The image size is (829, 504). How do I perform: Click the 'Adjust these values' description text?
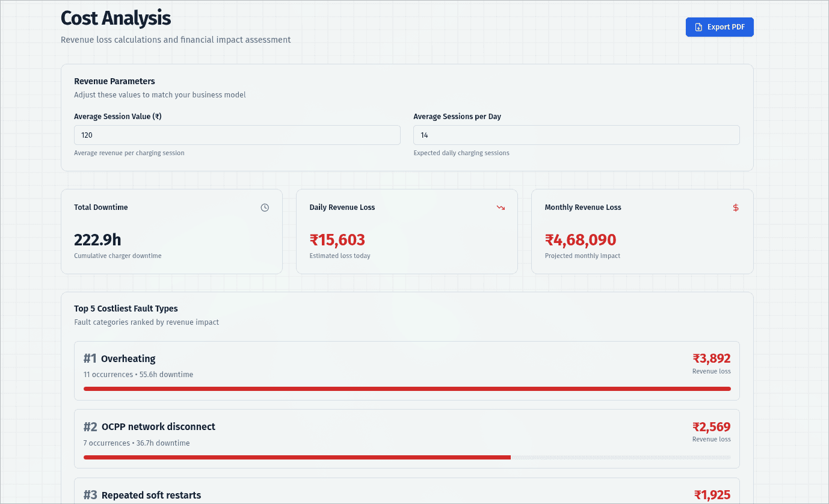[x=160, y=95]
